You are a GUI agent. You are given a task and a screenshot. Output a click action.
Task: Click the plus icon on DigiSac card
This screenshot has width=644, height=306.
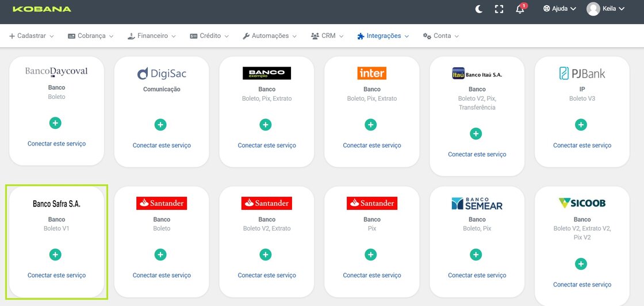[160, 124]
